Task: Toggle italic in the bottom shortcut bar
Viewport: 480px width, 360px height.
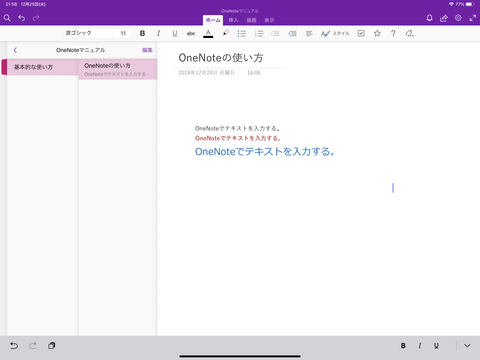Action: click(420, 346)
